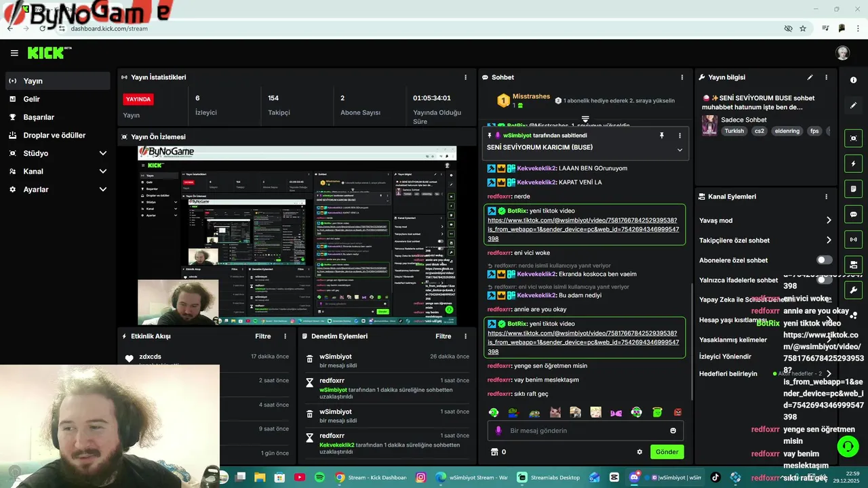Click Misstrashes username in leaderboard
The image size is (868, 488).
[531, 96]
